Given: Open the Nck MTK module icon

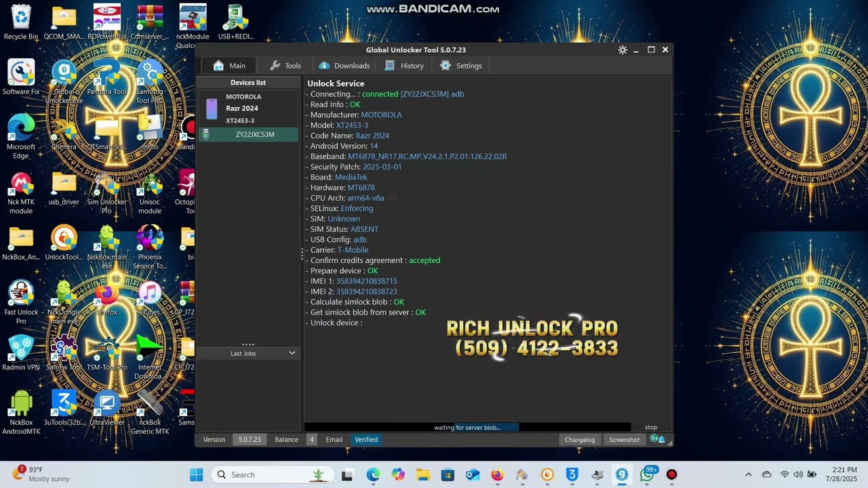Looking at the screenshot, I should point(21,192).
